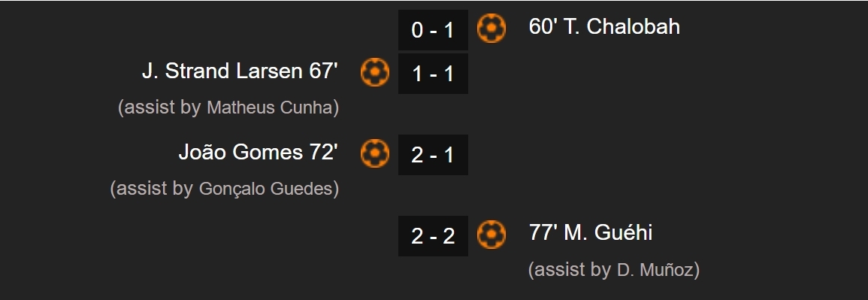Select the 2 - 2 score box
The image size is (868, 300).
[433, 236]
